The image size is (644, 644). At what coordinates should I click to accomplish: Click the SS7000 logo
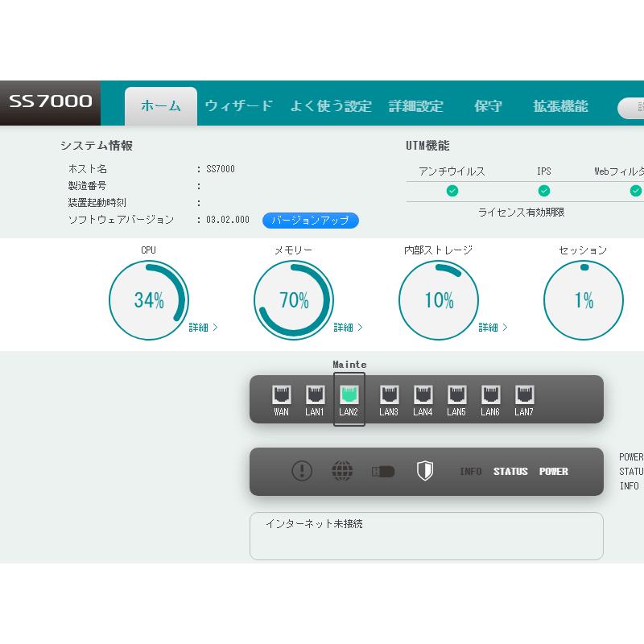click(50, 101)
